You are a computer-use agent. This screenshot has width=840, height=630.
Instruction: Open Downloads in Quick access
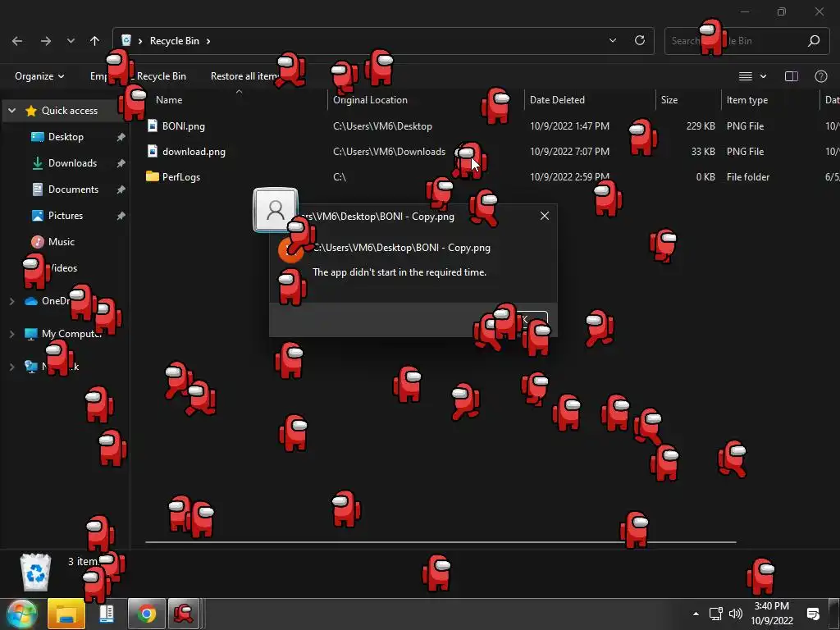72,163
